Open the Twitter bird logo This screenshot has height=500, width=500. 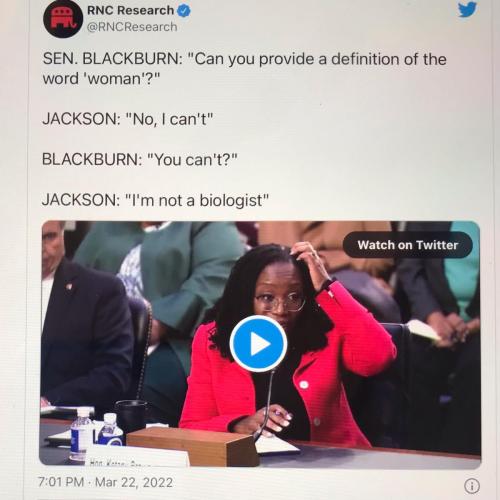coord(467,9)
